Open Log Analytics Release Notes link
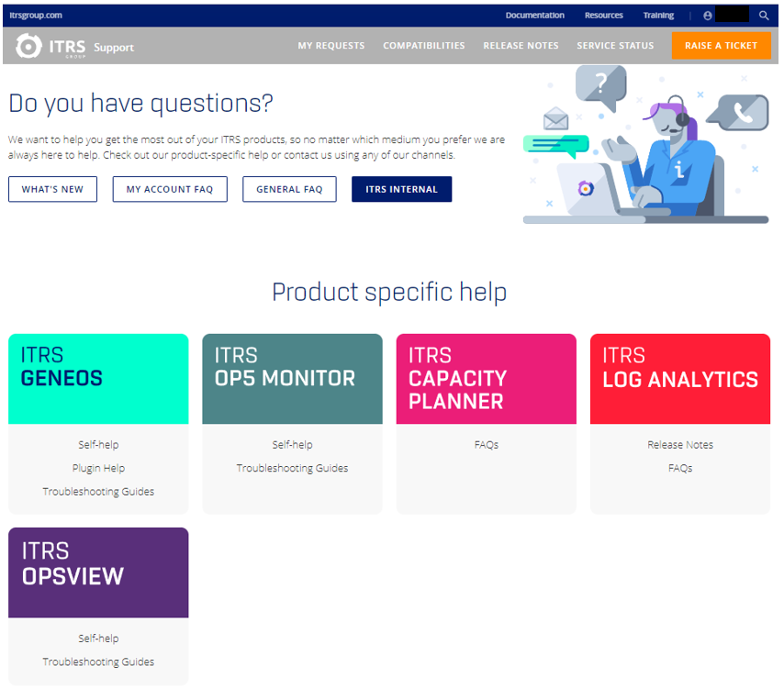 pyautogui.click(x=680, y=445)
